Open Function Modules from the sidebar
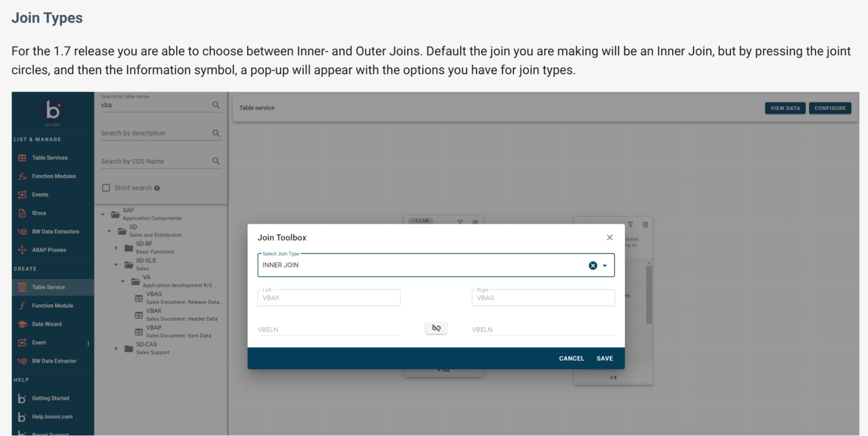The height and width of the screenshot is (436, 868). [22, 176]
